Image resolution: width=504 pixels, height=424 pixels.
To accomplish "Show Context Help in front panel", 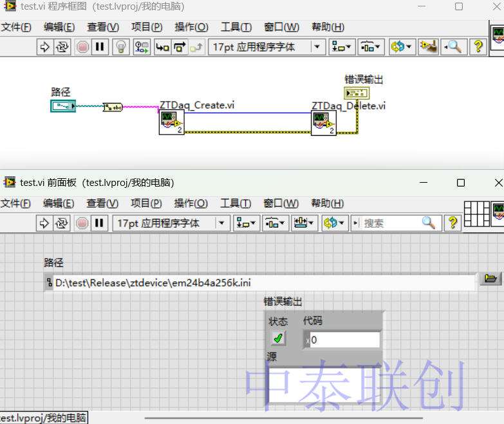I will [x=453, y=223].
